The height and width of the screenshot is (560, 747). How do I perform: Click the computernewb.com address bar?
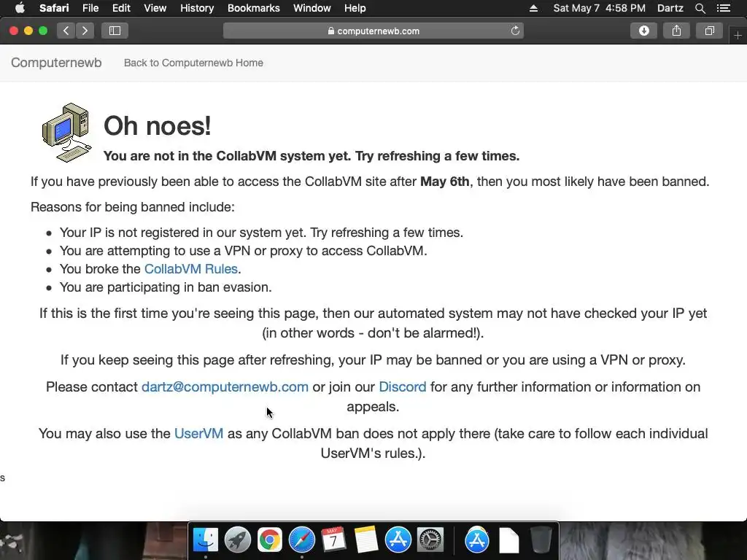point(373,31)
